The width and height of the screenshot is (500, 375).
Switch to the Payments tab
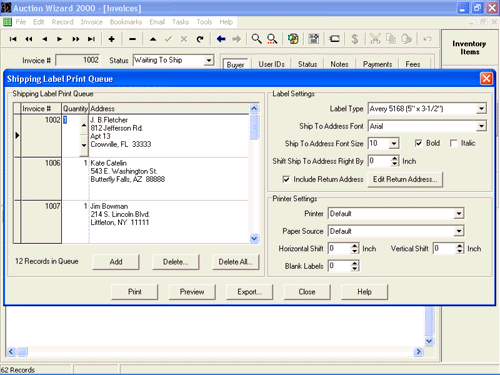(x=377, y=64)
